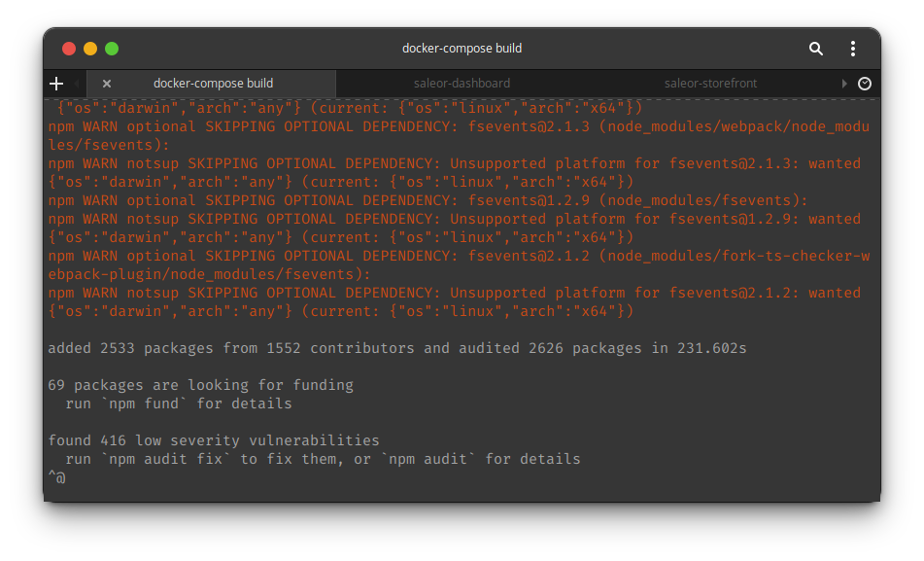924x561 pixels.
Task: Click the added 2533 packages summary line
Action: tap(396, 347)
